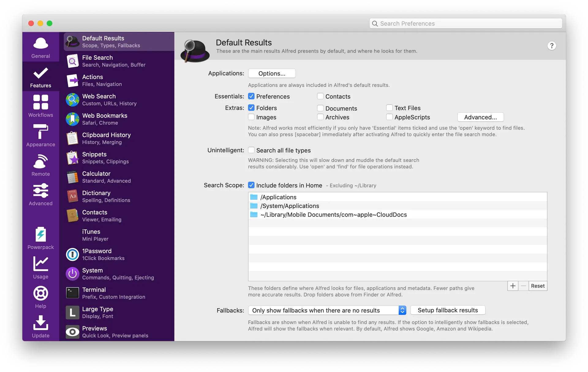The height and width of the screenshot is (372, 588).
Task: Open the General preferences section
Action: tap(40, 47)
